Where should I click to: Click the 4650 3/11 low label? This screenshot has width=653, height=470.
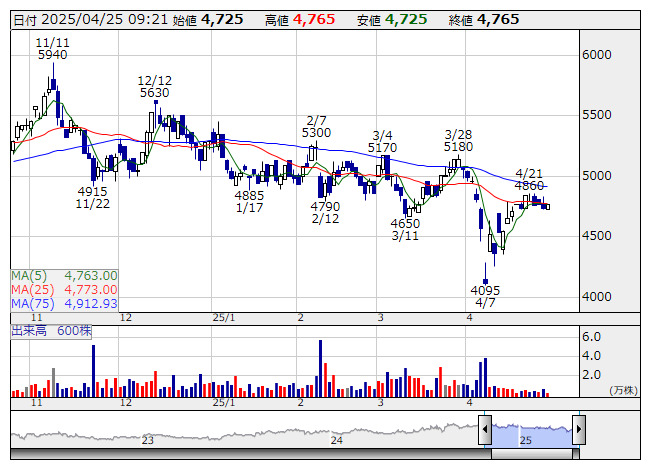click(405, 230)
